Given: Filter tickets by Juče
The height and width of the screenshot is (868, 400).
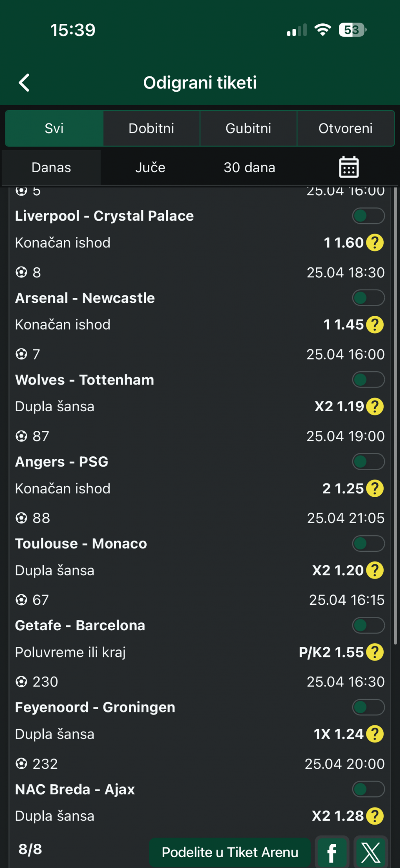Looking at the screenshot, I should [x=150, y=168].
